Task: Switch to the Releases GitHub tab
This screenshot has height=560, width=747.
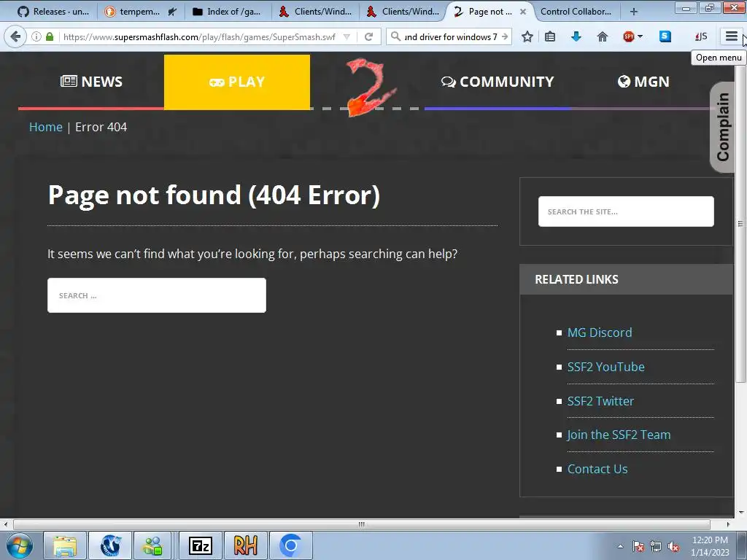Action: pyautogui.click(x=53, y=12)
